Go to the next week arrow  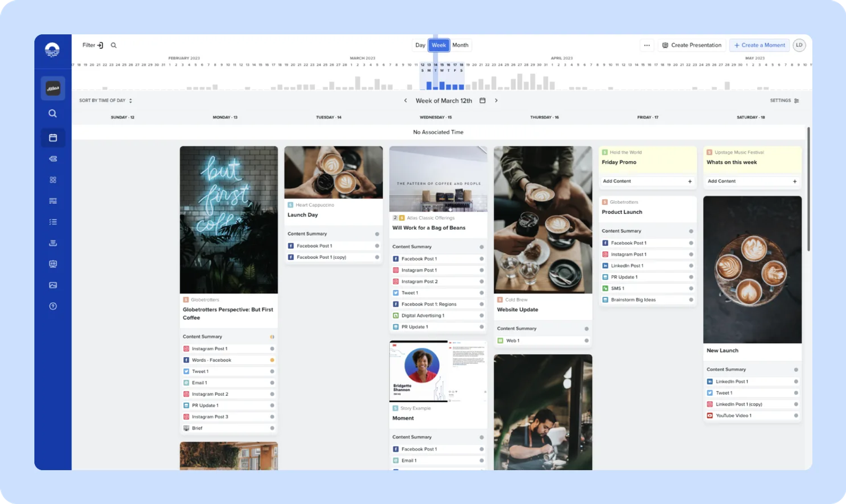pos(496,100)
